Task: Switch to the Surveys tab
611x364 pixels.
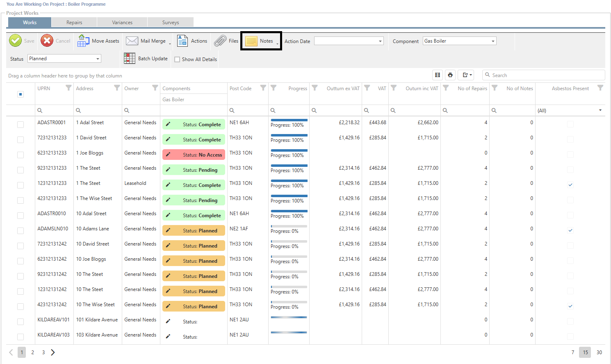Action: (x=171, y=23)
